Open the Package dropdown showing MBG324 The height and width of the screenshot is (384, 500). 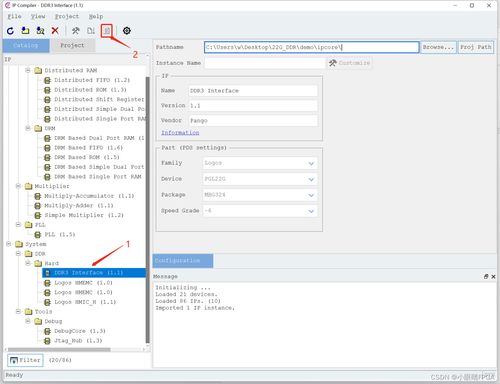(x=260, y=195)
